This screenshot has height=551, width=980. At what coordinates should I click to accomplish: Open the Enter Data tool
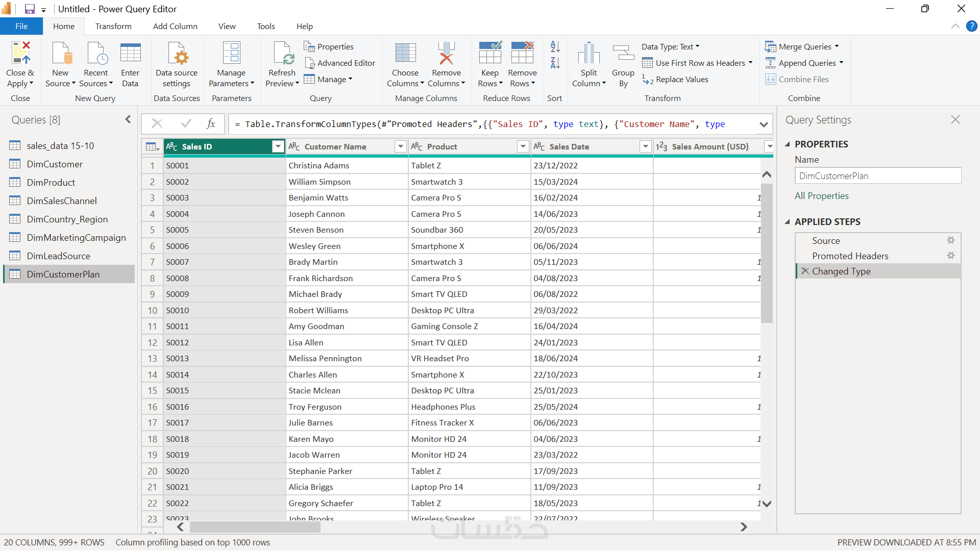(x=130, y=53)
